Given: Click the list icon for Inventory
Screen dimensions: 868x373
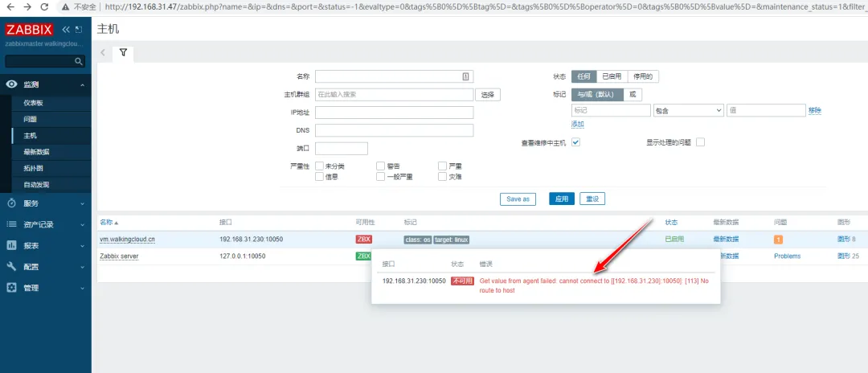Looking at the screenshot, I should point(11,224).
